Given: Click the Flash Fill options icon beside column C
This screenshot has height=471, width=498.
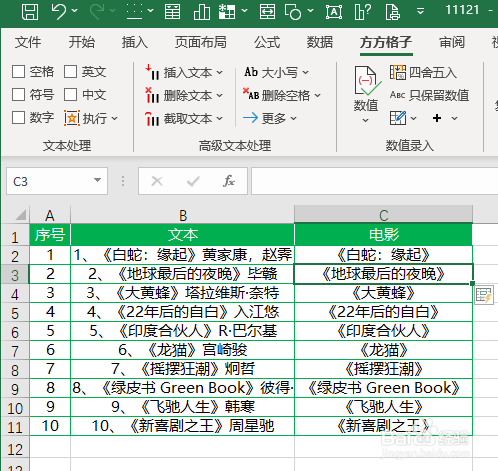Looking at the screenshot, I should [x=484, y=295].
